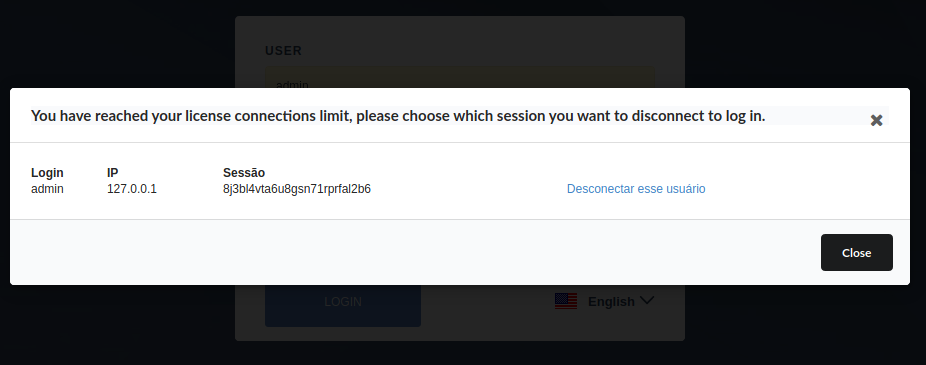Image resolution: width=926 pixels, height=365 pixels.
Task: Open the English language dropdown
Action: [x=605, y=301]
